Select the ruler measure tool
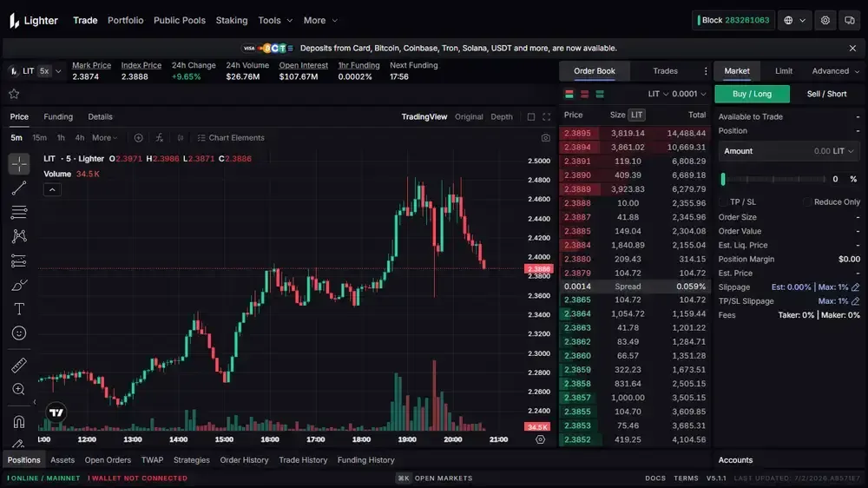The width and height of the screenshot is (868, 488). tap(19, 365)
